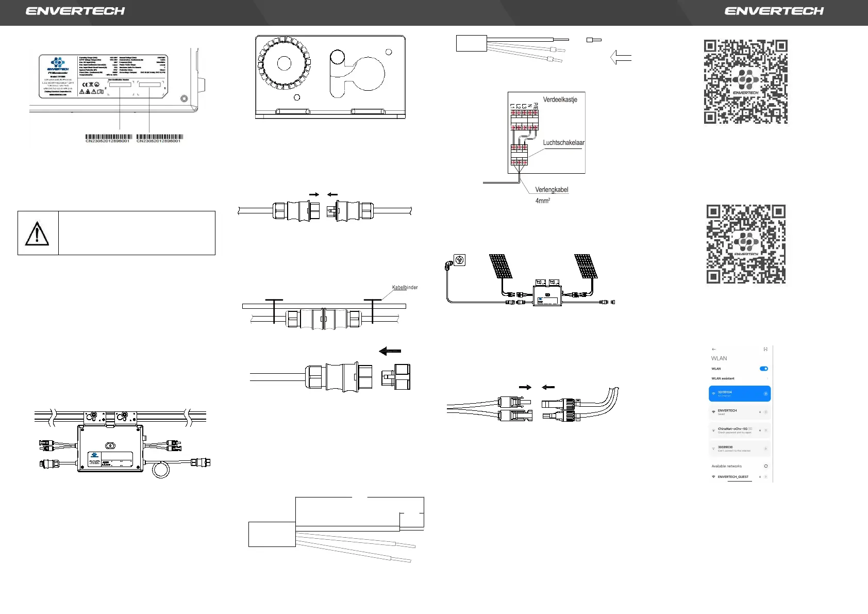Click the Available networks heading

click(x=726, y=466)
